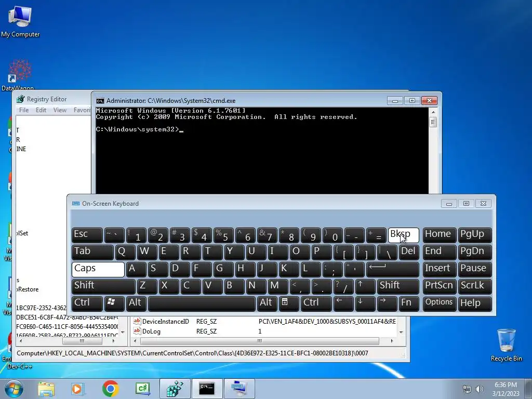
Task: Click the Options key on keyboard
Action: pos(440,303)
